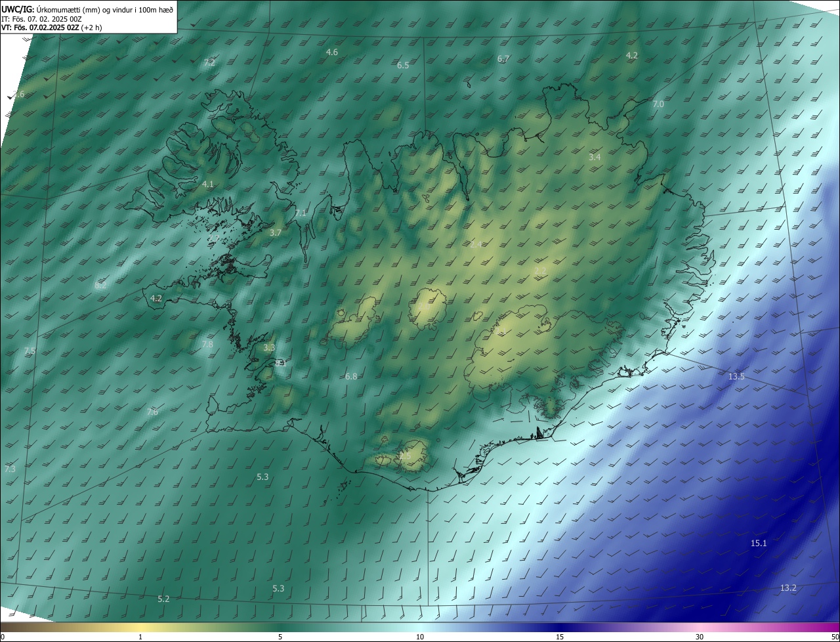This screenshot has width=840, height=642.
Task: Click the 4.1 value in the Westfjords
Action: (x=208, y=184)
